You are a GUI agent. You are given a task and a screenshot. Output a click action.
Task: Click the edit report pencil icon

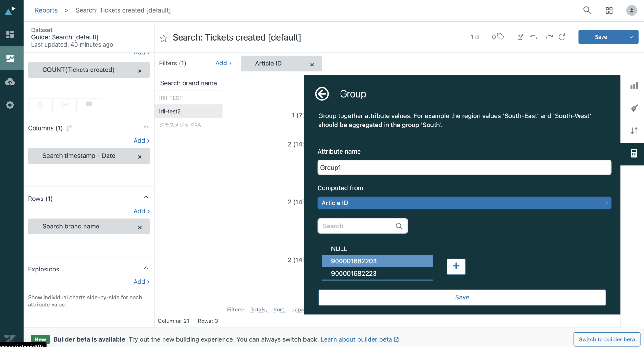click(x=520, y=37)
